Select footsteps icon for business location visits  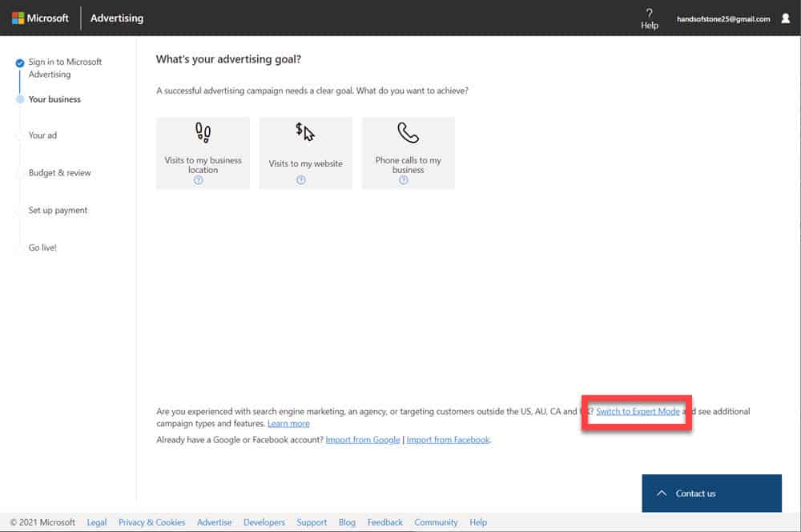(x=203, y=132)
